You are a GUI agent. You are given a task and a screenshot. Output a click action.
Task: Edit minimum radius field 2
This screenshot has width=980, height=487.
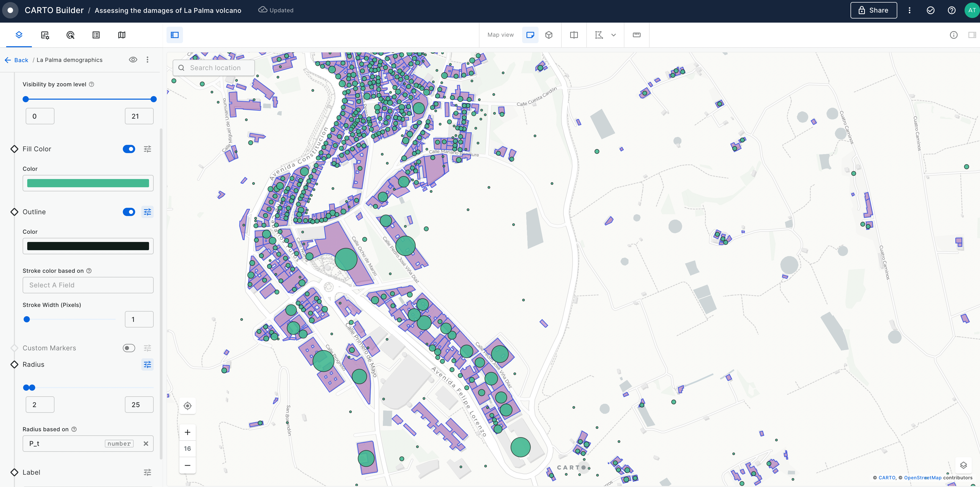coord(40,405)
